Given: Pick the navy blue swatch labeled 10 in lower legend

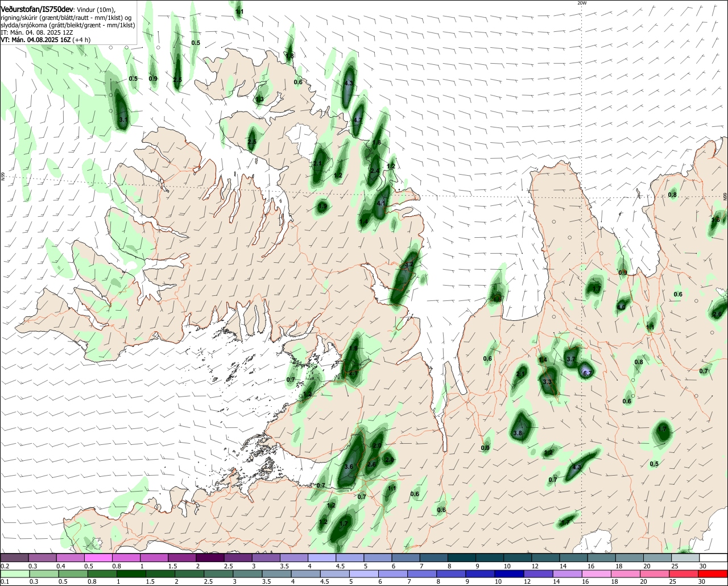Looking at the screenshot, I should [508, 573].
